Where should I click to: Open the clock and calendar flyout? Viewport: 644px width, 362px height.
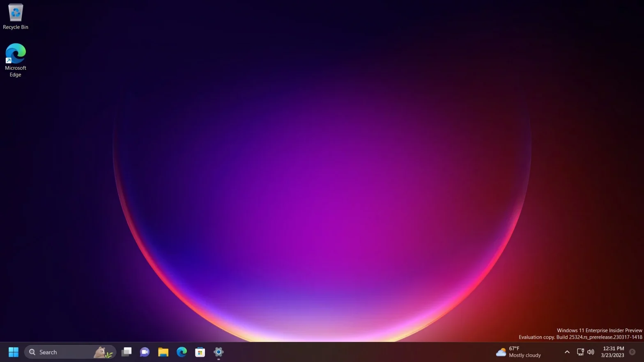point(612,352)
